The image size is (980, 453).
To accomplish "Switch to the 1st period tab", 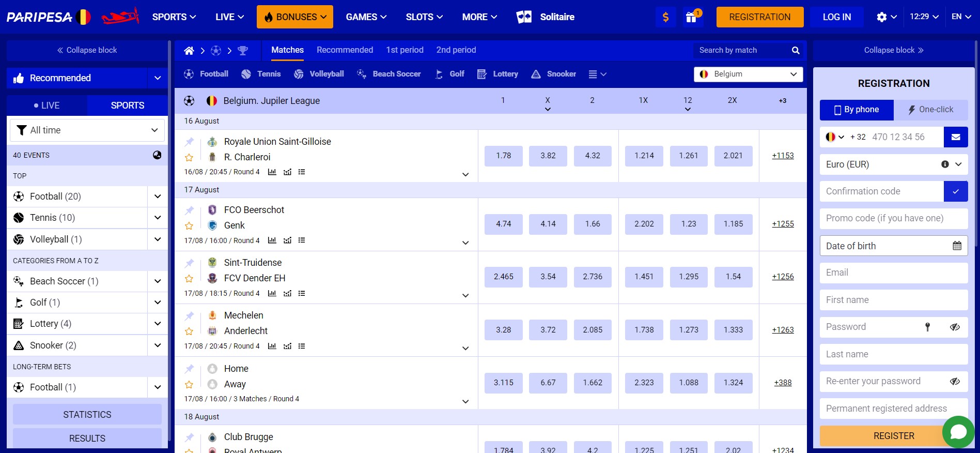I will tap(405, 50).
